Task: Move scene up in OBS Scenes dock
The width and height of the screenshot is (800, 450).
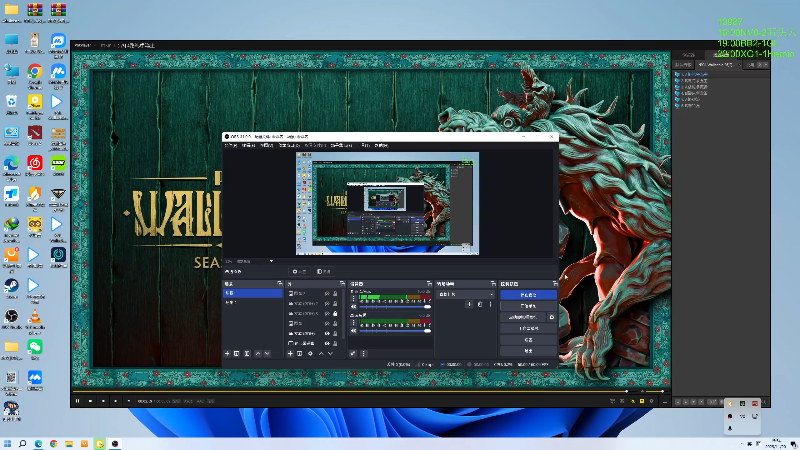Action: 258,354
